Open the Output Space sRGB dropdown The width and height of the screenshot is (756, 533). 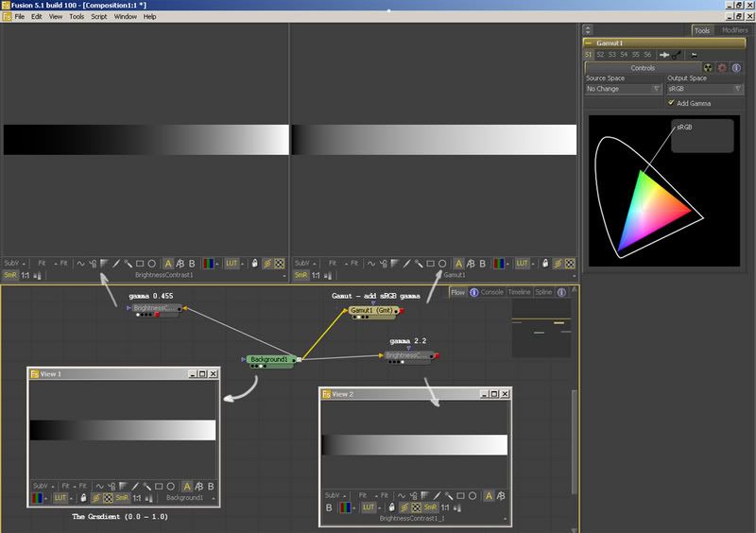(704, 89)
